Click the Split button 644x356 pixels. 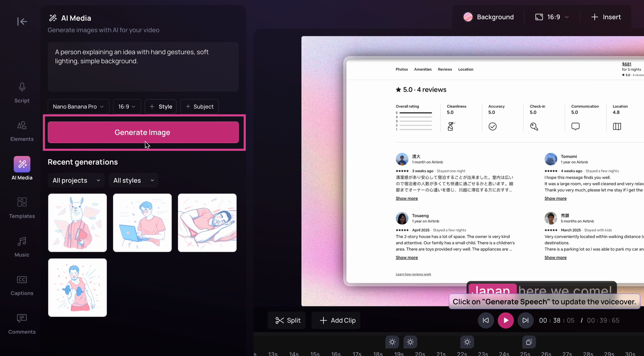tap(287, 320)
